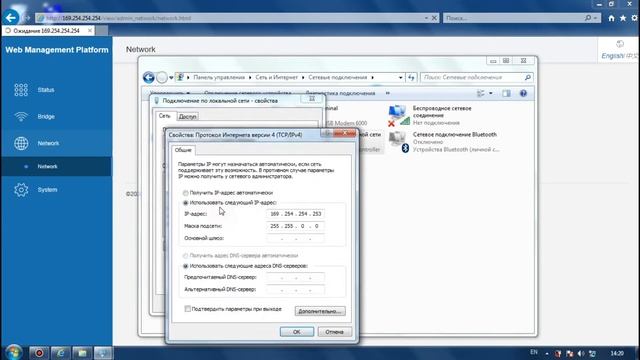Click back arrow in Network Connections window
Screen dimensions: 640x360
pyautogui.click(x=149, y=77)
